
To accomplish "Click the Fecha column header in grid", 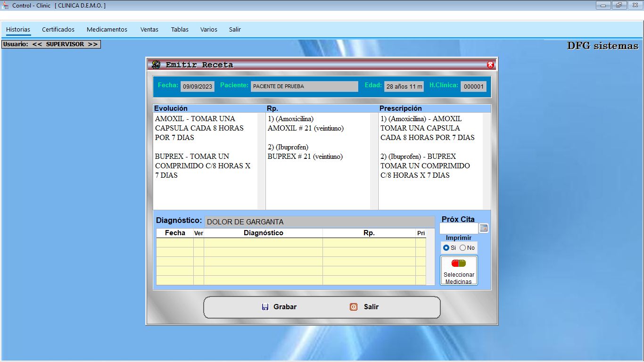I will [x=175, y=233].
